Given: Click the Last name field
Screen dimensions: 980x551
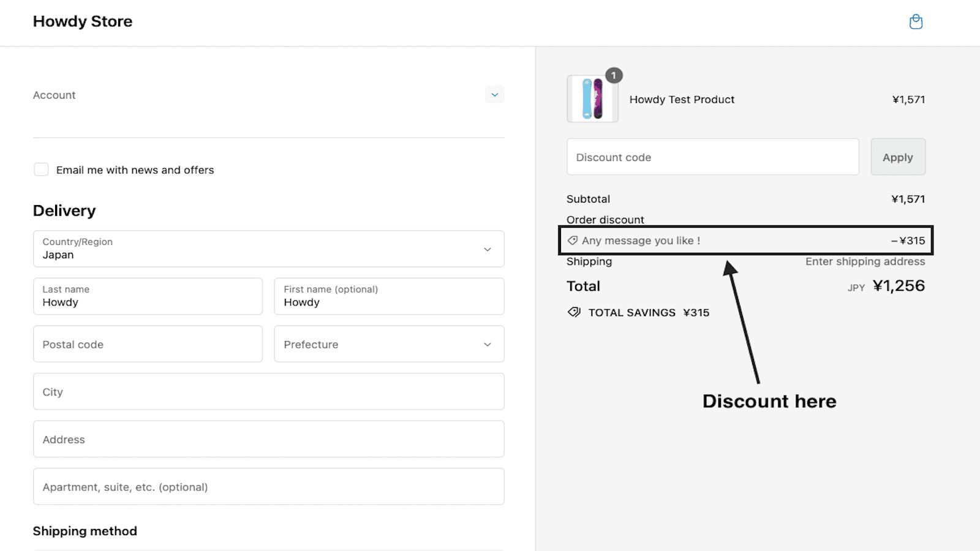Looking at the screenshot, I should 148,296.
